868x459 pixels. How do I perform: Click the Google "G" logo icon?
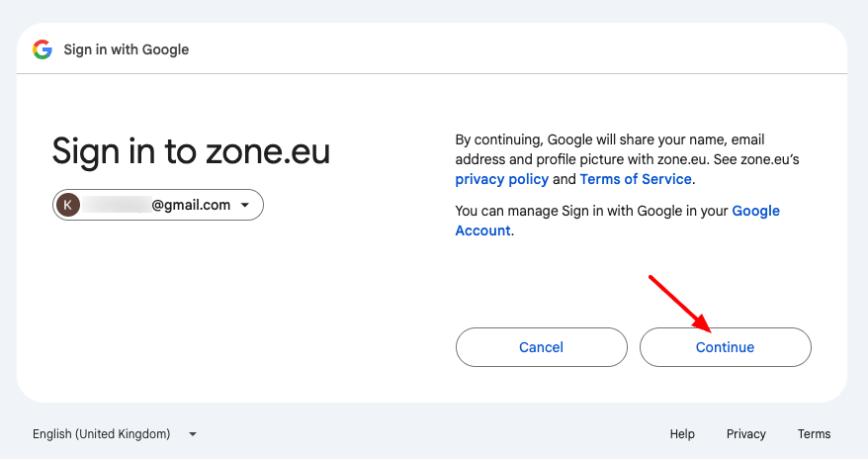coord(42,49)
